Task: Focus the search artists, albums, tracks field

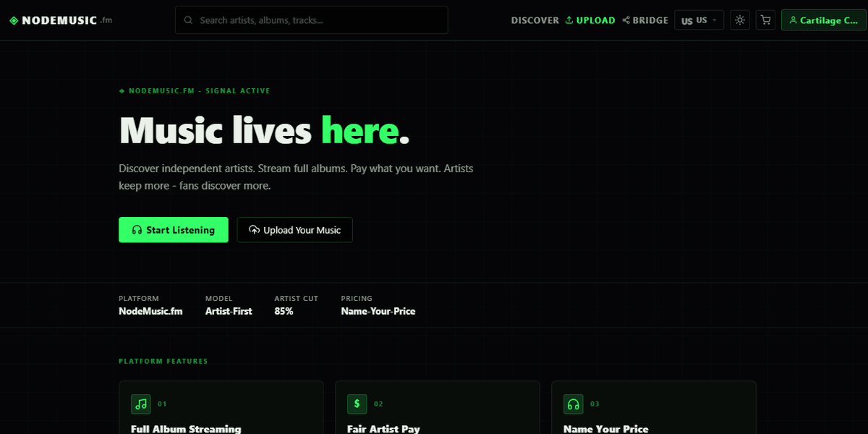Action: tap(311, 20)
